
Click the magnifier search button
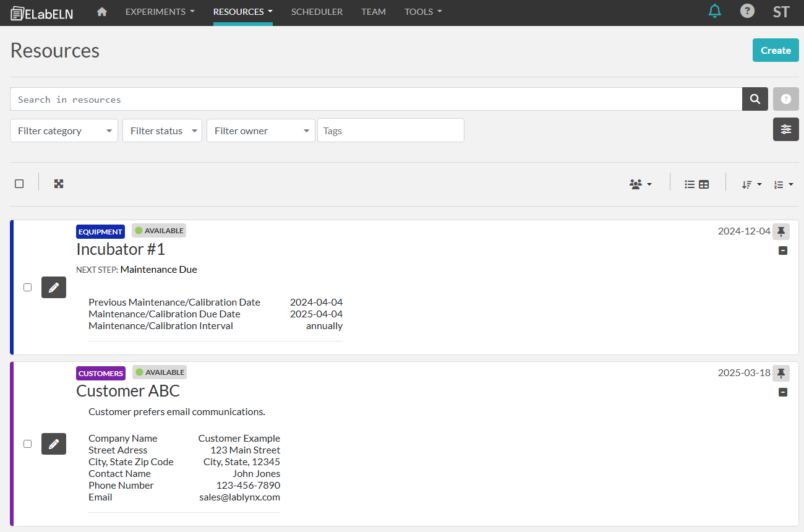(x=755, y=99)
